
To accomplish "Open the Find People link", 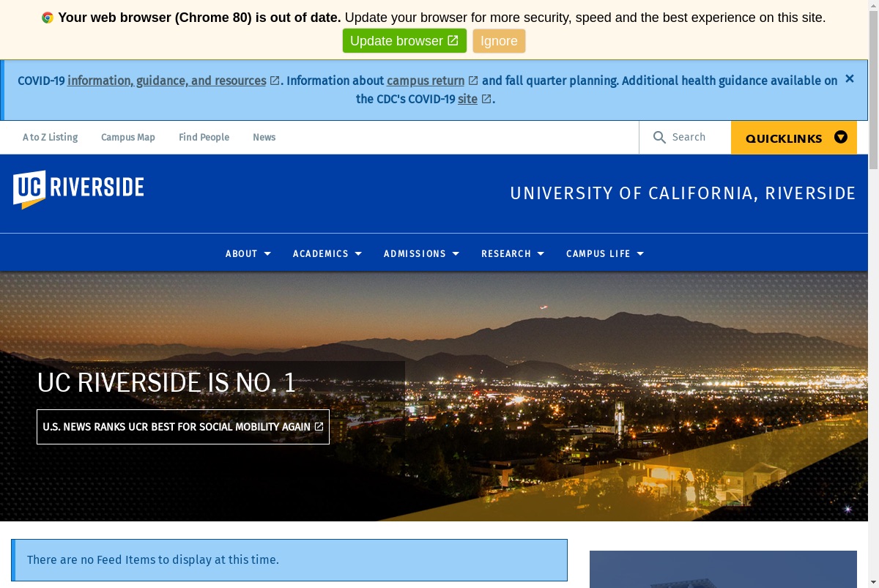I will click(x=204, y=137).
